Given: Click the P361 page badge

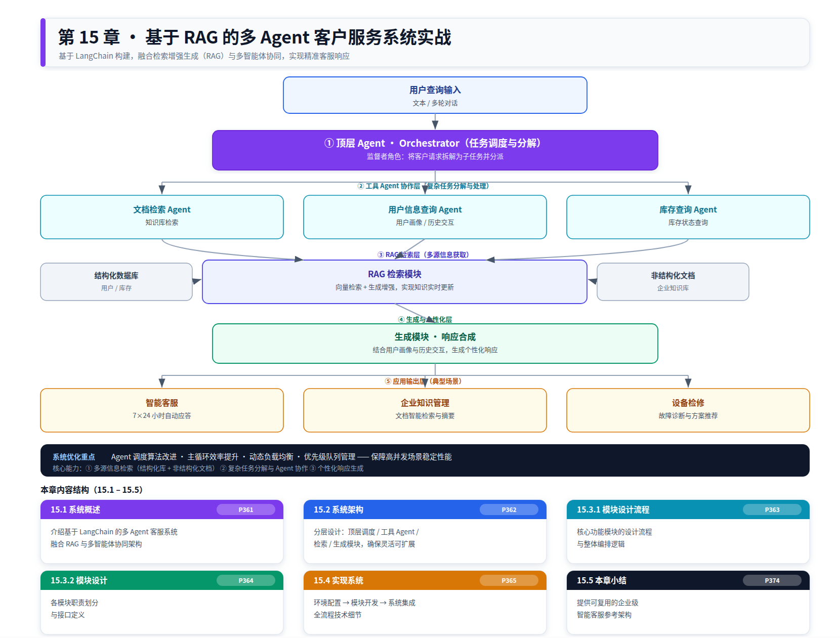Looking at the screenshot, I should (x=246, y=509).
